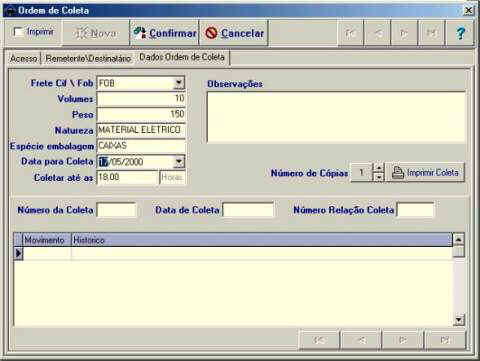
Task: Click the first-record arrow below the grid
Action: pos(319,340)
